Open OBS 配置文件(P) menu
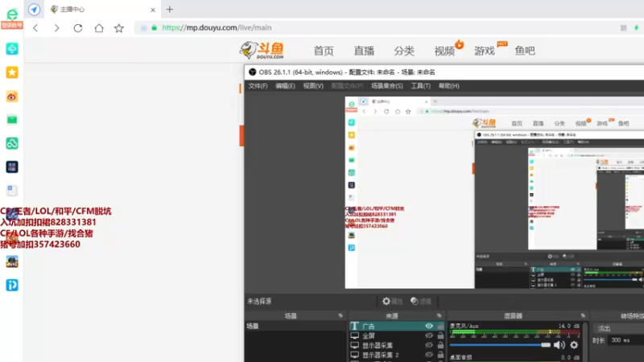Screen dimensions: 644x362 pos(347,86)
